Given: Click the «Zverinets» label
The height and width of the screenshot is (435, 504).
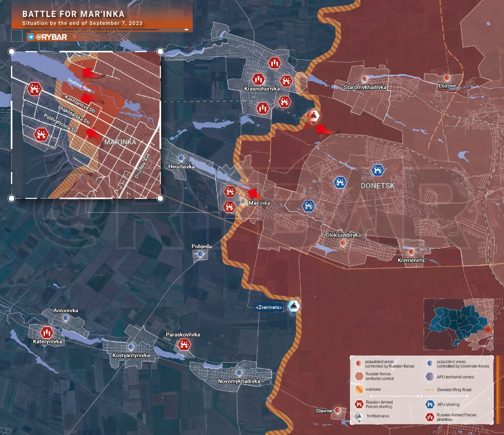Looking at the screenshot, I should click(x=269, y=307).
